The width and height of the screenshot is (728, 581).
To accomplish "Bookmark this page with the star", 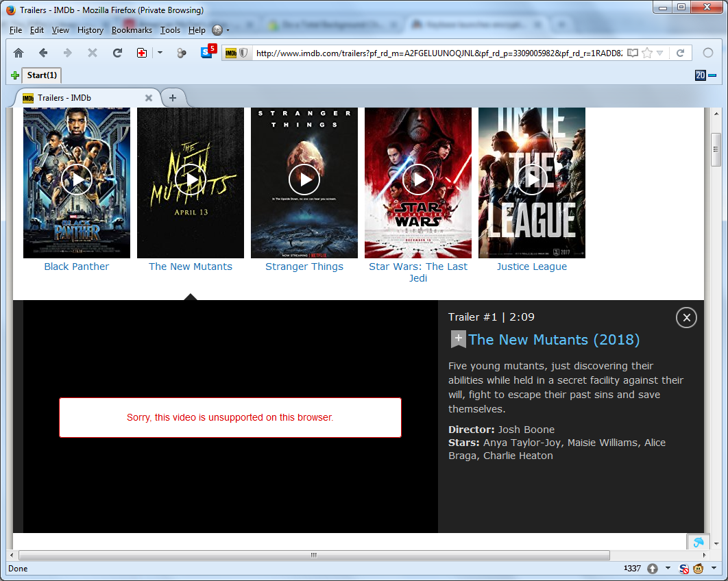I will [646, 53].
